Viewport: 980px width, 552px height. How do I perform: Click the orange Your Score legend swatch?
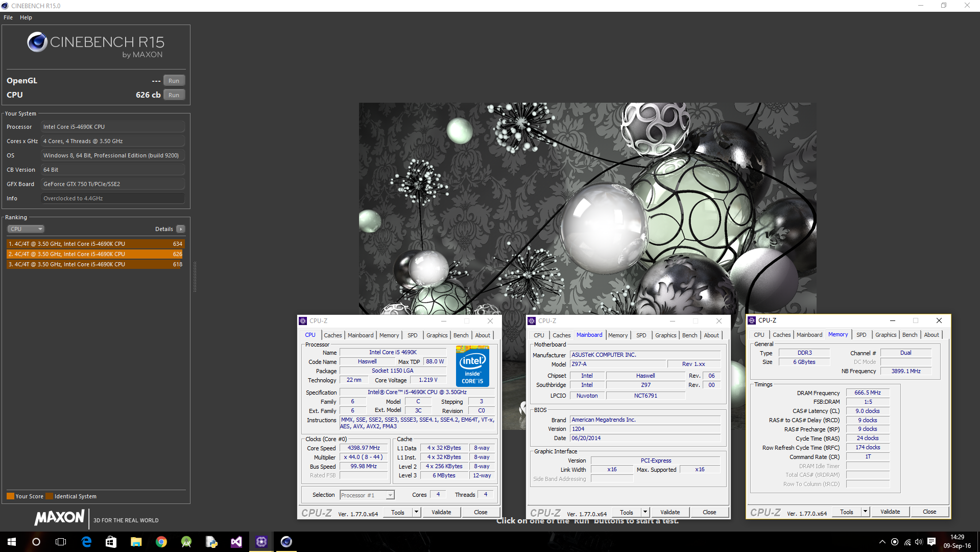[10, 496]
